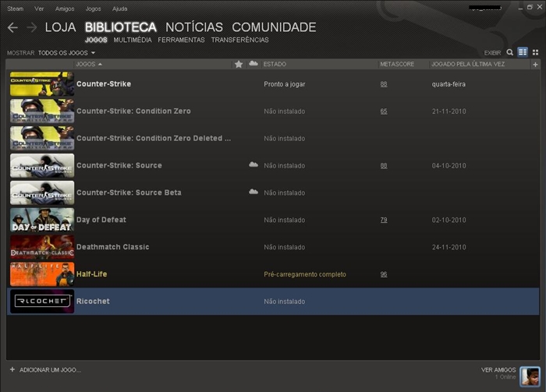
Task: Click the quarta-feira last played value
Action: [448, 84]
